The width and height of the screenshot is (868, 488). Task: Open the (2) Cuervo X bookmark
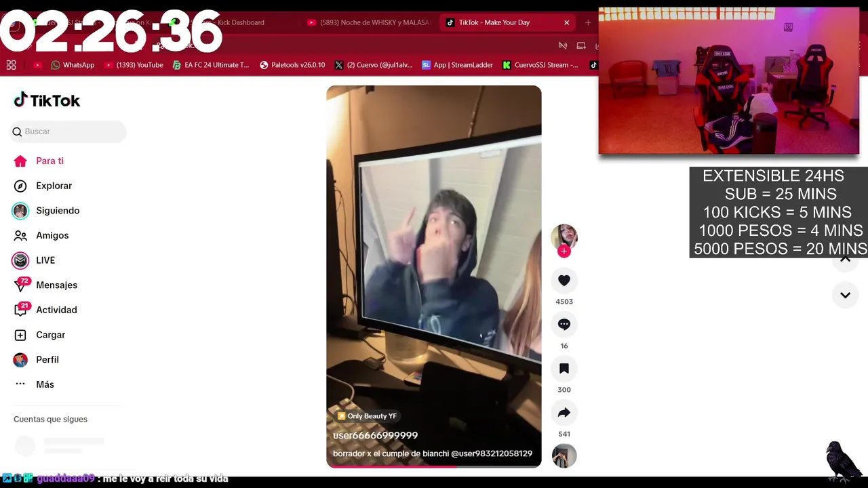[x=374, y=65]
